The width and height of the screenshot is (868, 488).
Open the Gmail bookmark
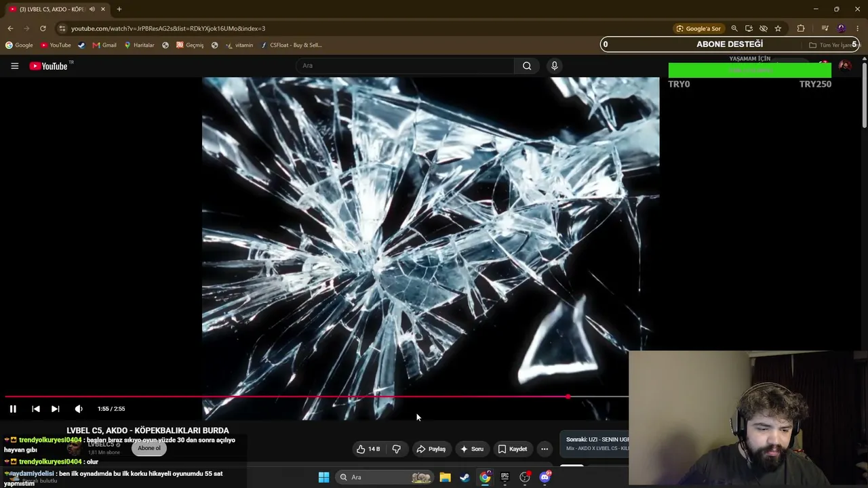pos(104,45)
